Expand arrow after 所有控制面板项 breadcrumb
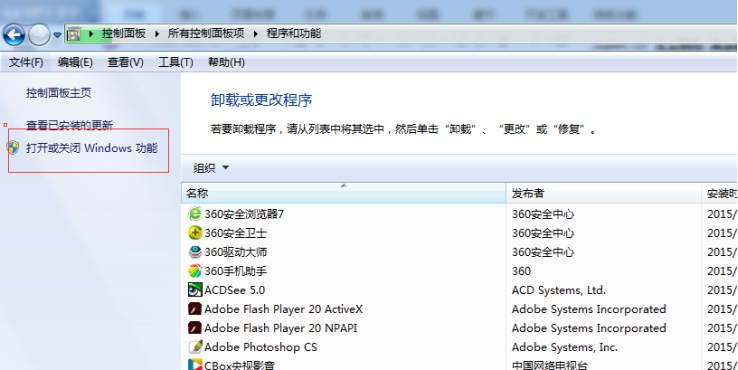This screenshot has height=370, width=738. pyautogui.click(x=256, y=34)
